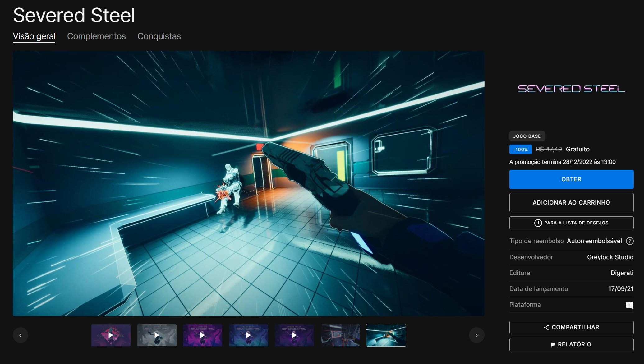The width and height of the screenshot is (644, 364).
Task: Switch to the Conquistas tab
Action: (159, 36)
